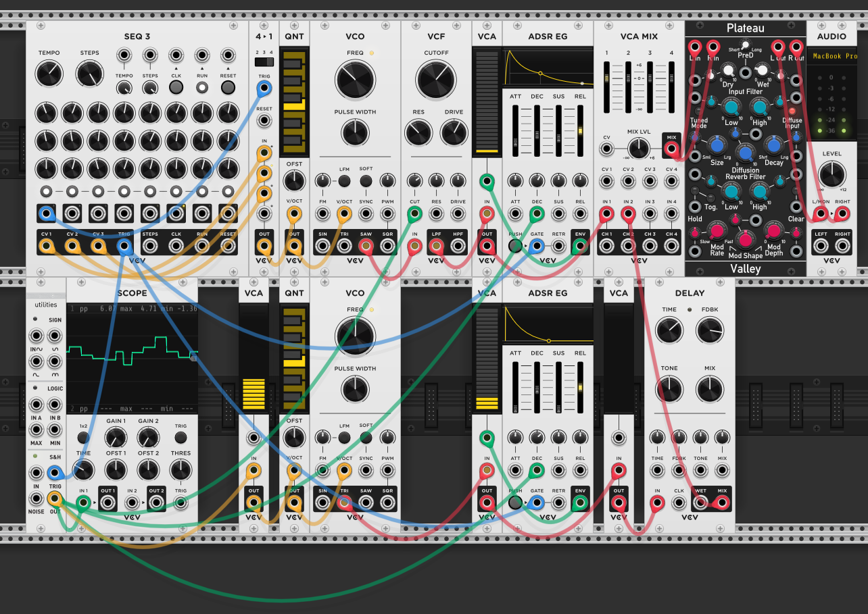This screenshot has height=614, width=868.
Task: Click the top-row ADSR EG REL slider
Action: point(580,130)
